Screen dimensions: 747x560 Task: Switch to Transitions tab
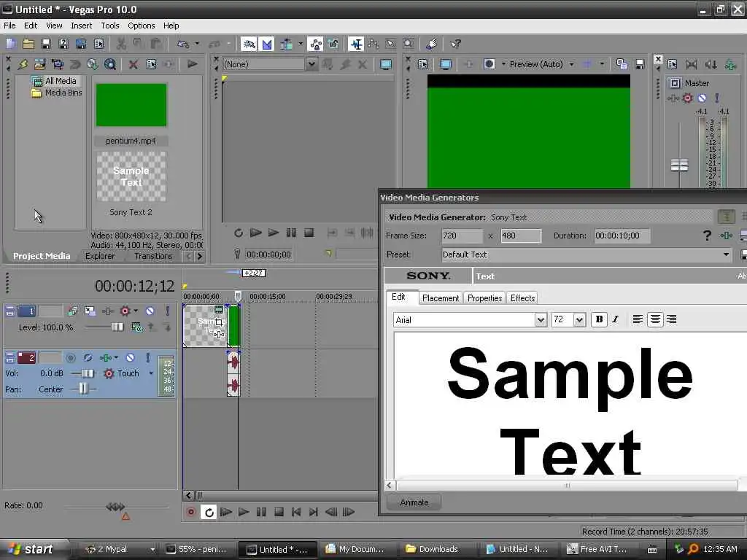click(153, 256)
